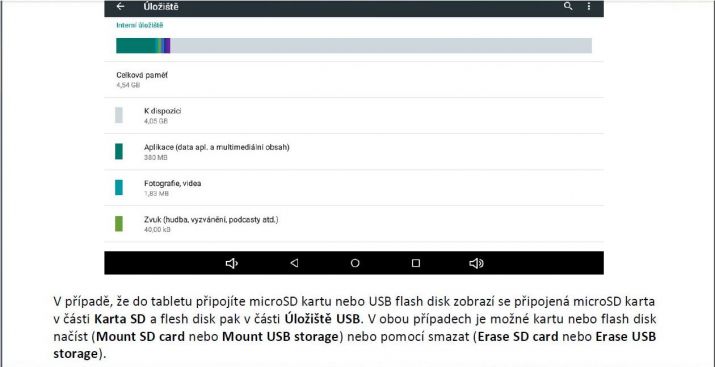Open Zvuk (hudba, vyzvánění, podcasty atd.)
Image resolution: width=715 pixels, height=367 pixels.
[x=354, y=223]
